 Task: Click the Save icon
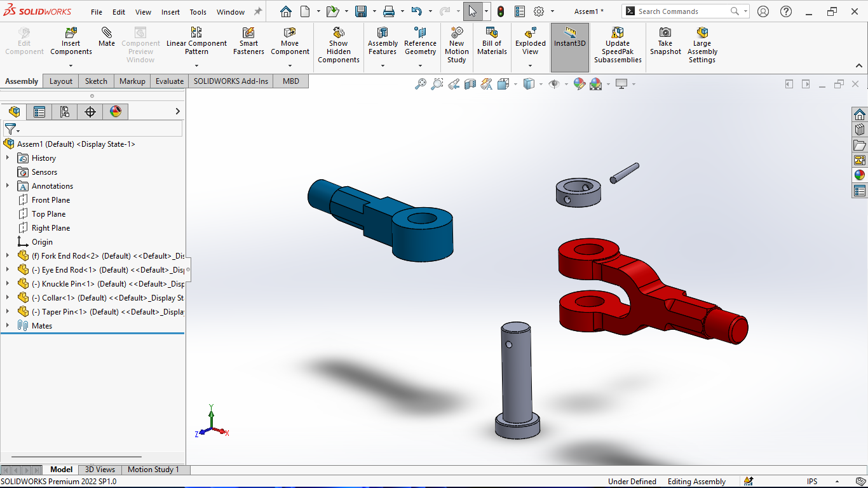(x=361, y=11)
